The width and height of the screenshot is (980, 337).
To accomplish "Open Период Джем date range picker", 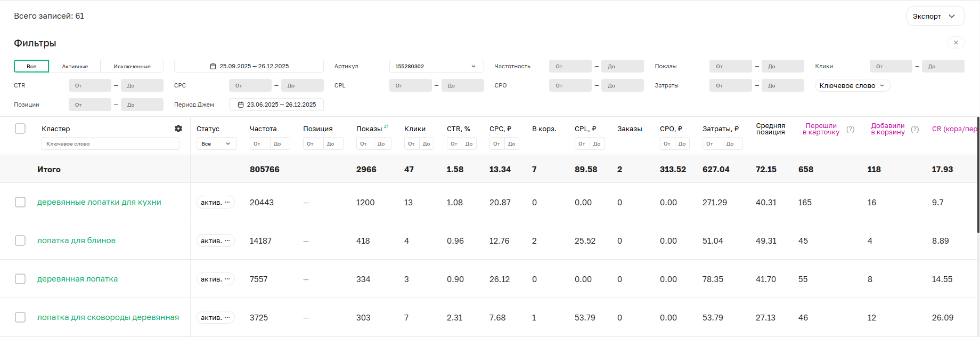I will click(276, 105).
